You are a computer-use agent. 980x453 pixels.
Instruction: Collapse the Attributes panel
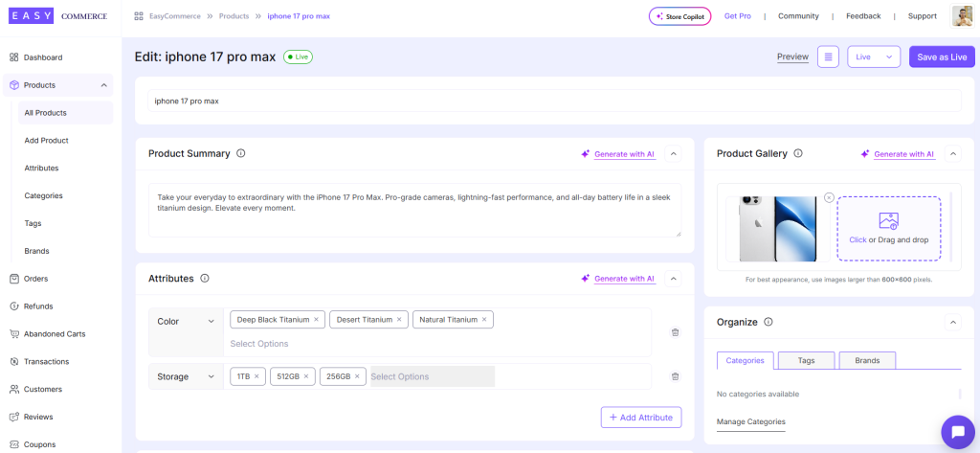tap(673, 279)
